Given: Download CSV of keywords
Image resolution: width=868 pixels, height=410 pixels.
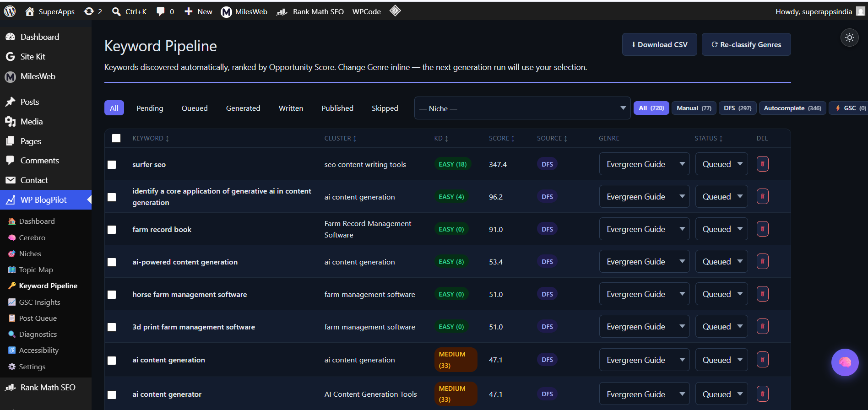Looking at the screenshot, I should (x=659, y=44).
